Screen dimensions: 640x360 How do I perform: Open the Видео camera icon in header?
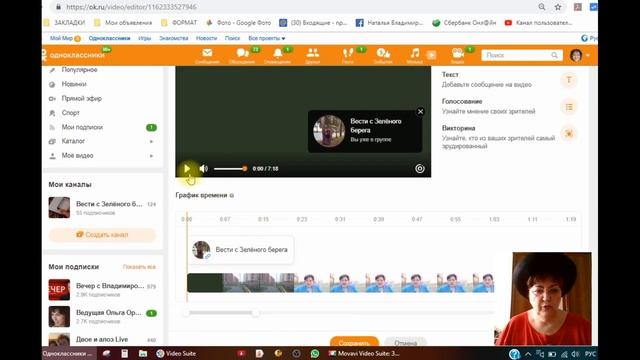458,56
